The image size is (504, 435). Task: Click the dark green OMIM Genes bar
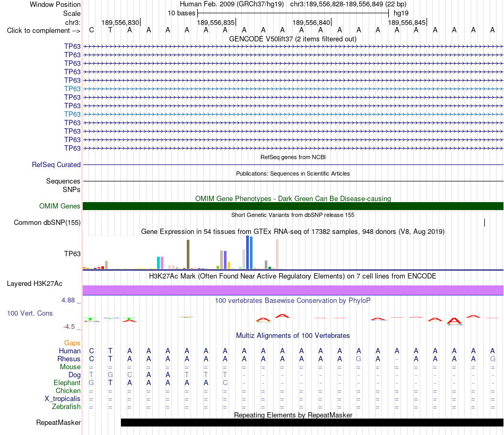(x=293, y=206)
